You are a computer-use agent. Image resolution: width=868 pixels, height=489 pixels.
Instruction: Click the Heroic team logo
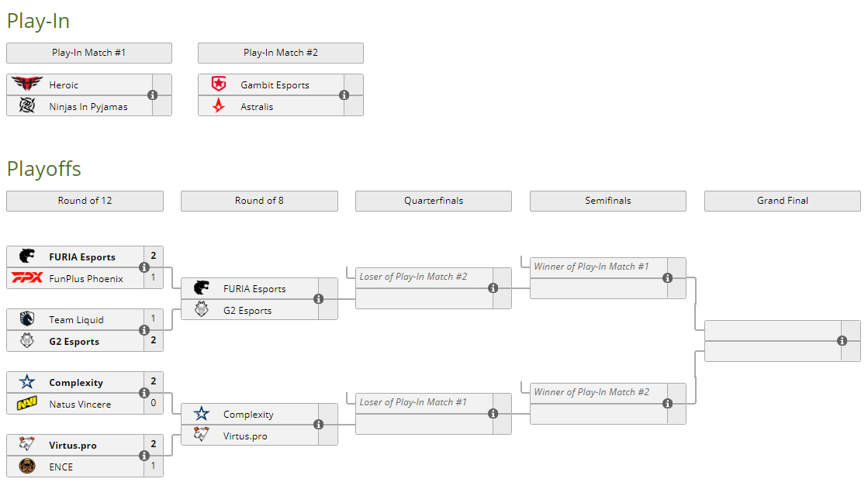pyautogui.click(x=26, y=84)
